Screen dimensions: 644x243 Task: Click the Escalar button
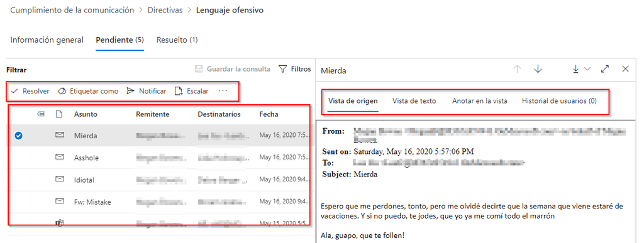pos(191,91)
